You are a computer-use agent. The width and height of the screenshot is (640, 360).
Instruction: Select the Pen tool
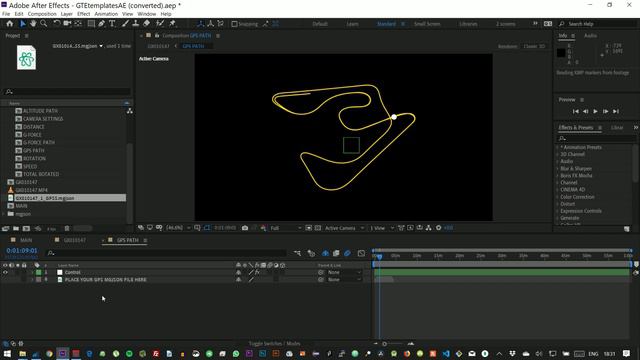click(102, 24)
